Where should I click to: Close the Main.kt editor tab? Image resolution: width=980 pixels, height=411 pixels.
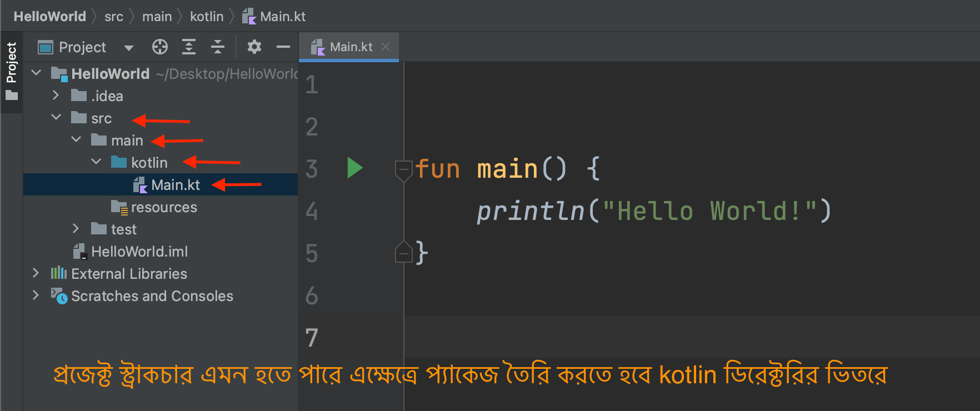[386, 47]
